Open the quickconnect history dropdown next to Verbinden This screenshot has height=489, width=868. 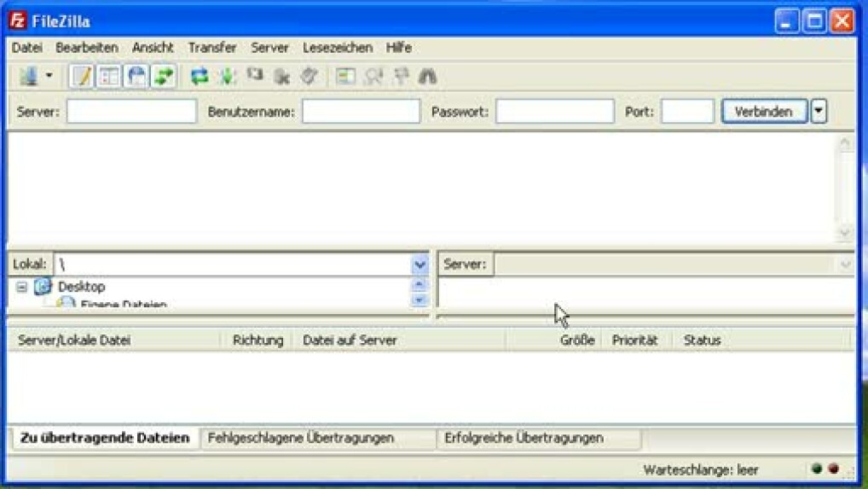(x=819, y=112)
